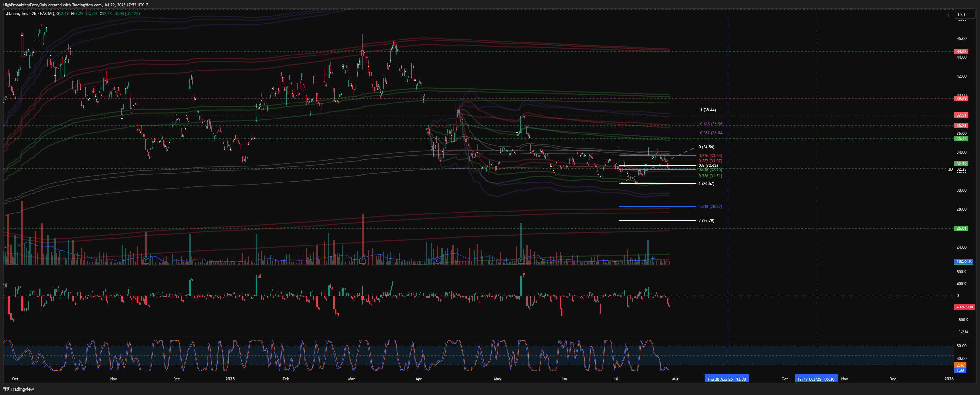Click the 2026 year label on time axis

[x=949, y=379]
